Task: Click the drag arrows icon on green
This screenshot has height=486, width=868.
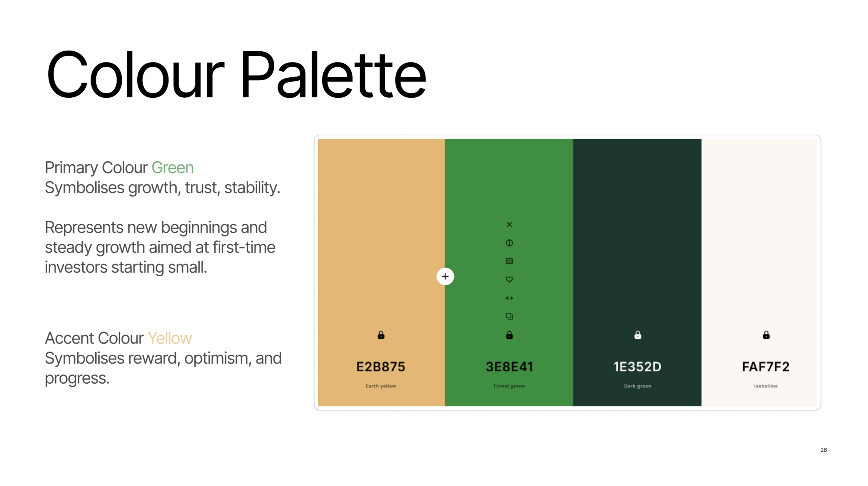Action: tap(509, 298)
